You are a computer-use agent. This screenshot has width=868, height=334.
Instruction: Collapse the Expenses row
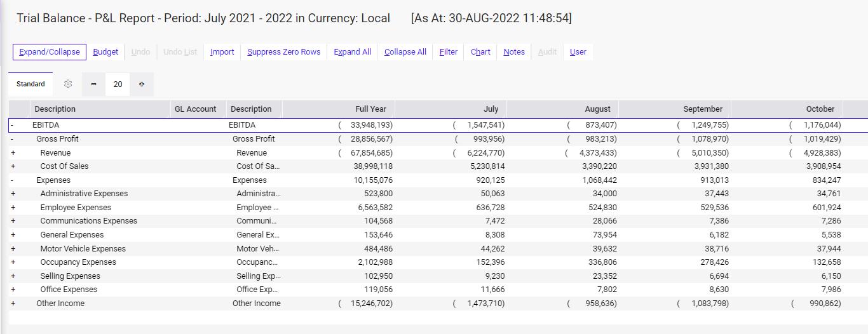pos(13,180)
